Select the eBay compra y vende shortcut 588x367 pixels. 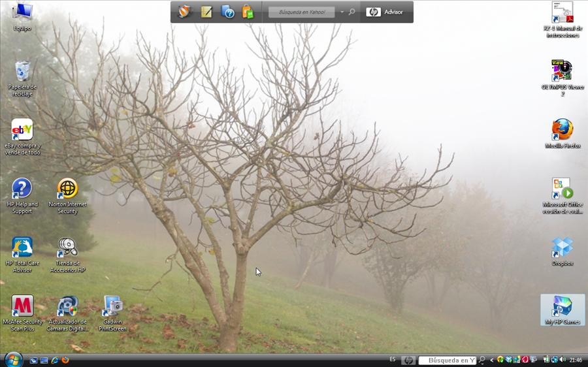tap(22, 137)
